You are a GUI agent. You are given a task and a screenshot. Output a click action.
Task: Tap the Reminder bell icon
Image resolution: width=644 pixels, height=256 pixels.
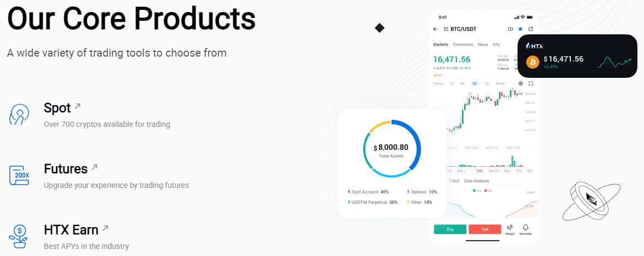click(x=526, y=229)
